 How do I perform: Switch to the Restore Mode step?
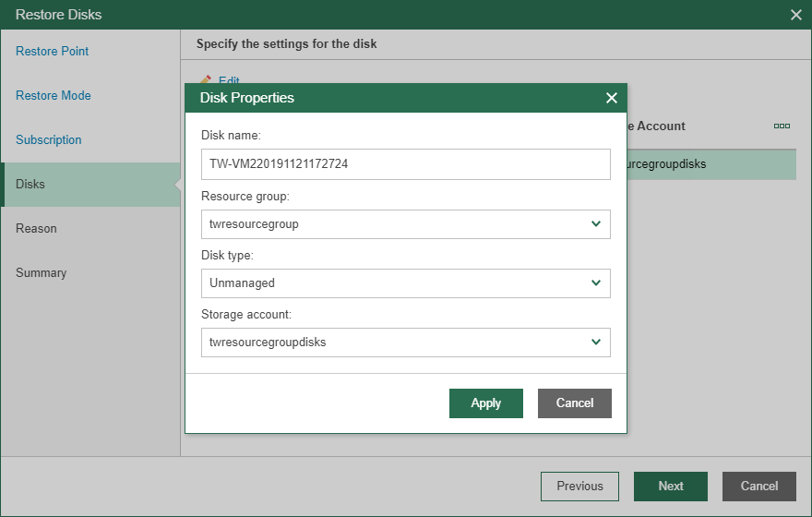coord(54,95)
